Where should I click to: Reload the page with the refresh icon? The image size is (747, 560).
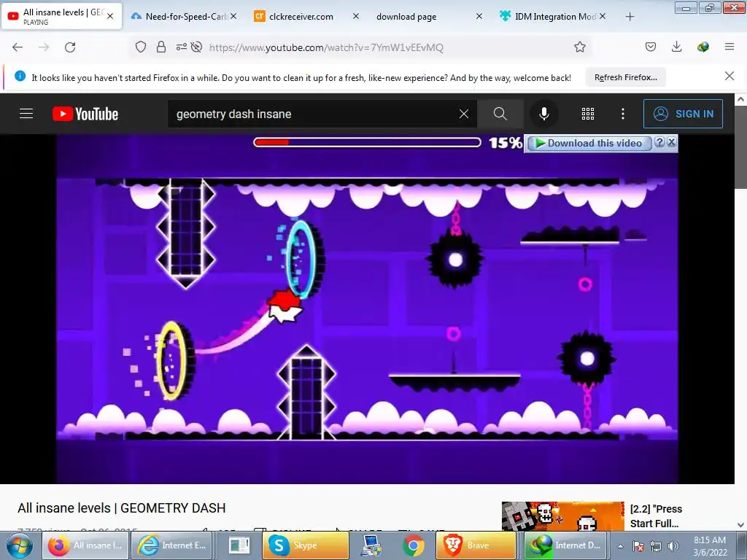point(70,47)
